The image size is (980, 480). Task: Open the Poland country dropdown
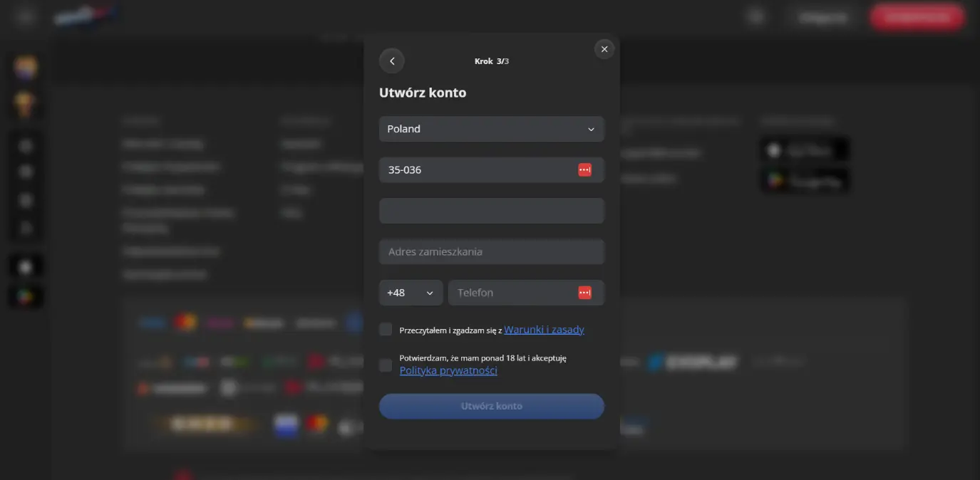[x=491, y=129]
